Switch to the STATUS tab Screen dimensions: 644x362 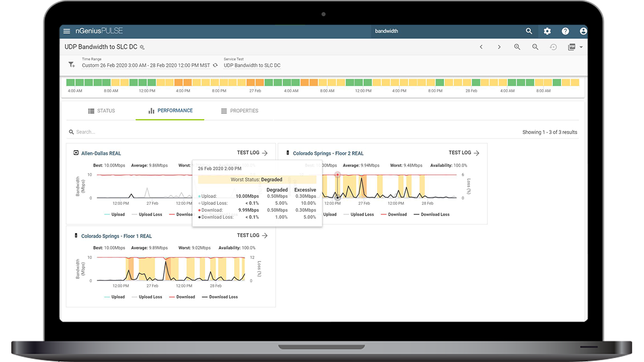pyautogui.click(x=101, y=111)
